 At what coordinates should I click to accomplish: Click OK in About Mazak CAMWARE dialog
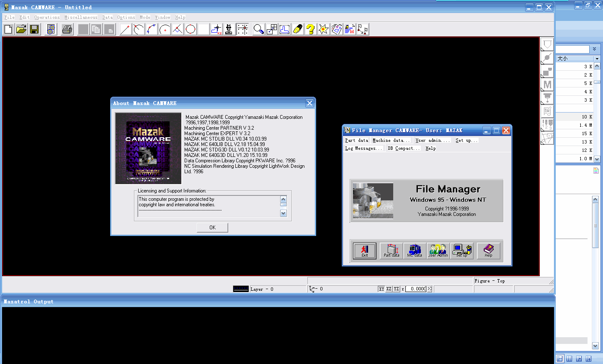[x=212, y=228]
